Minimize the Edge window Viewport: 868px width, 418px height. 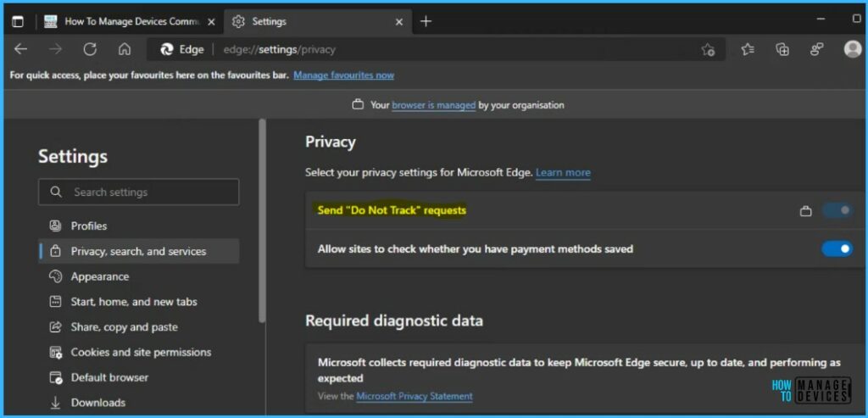pos(821,20)
